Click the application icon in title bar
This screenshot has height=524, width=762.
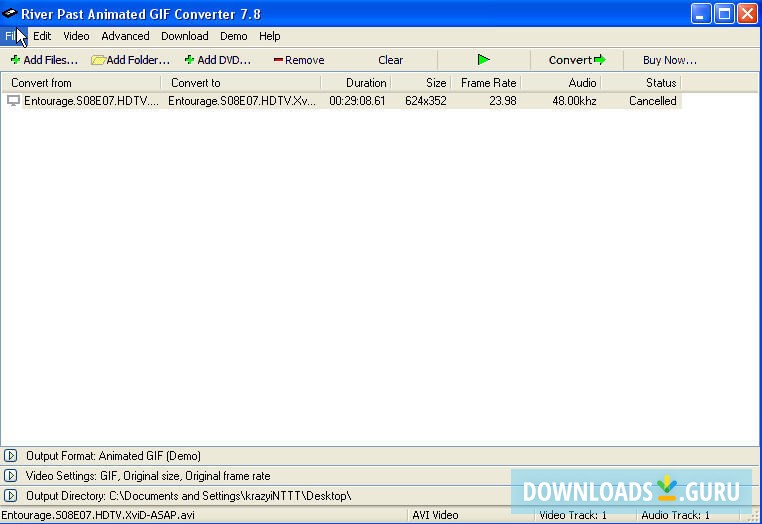tap(9, 14)
